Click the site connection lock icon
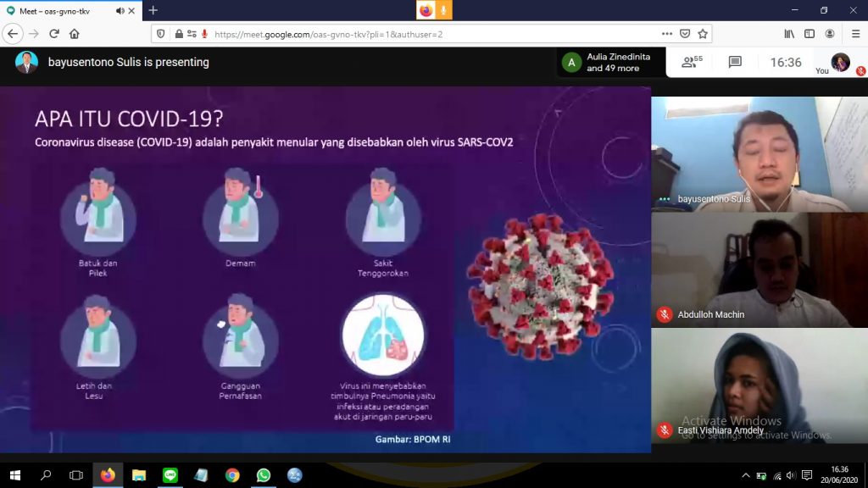Viewport: 868px width, 488px height. tap(179, 33)
